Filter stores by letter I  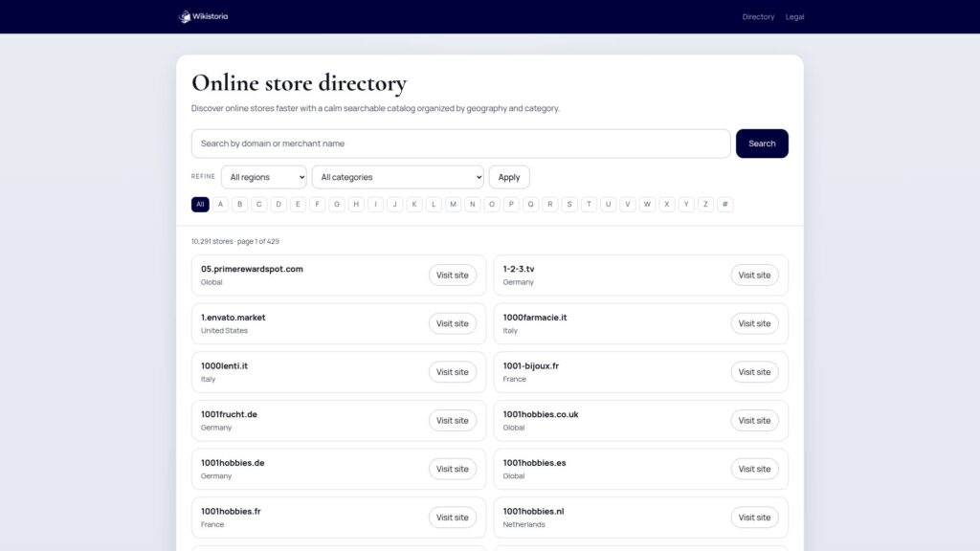point(375,205)
